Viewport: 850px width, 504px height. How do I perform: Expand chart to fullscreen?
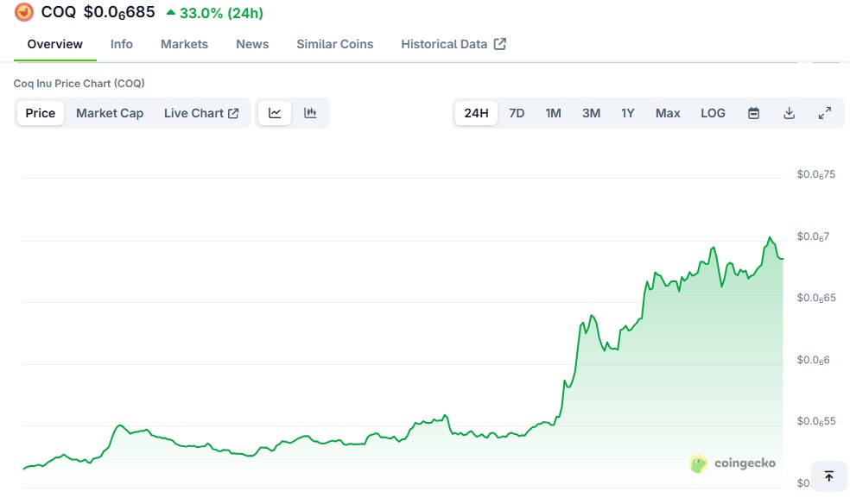coord(825,113)
